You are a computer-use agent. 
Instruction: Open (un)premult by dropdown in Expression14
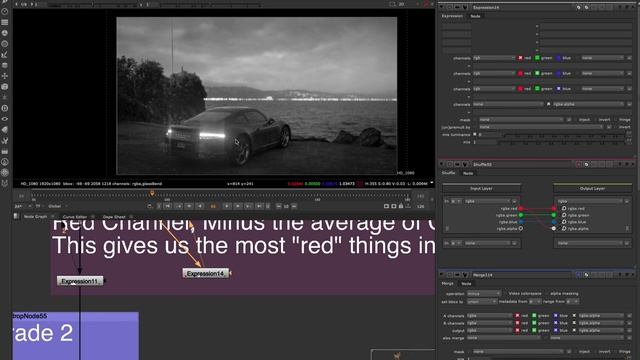click(x=541, y=127)
